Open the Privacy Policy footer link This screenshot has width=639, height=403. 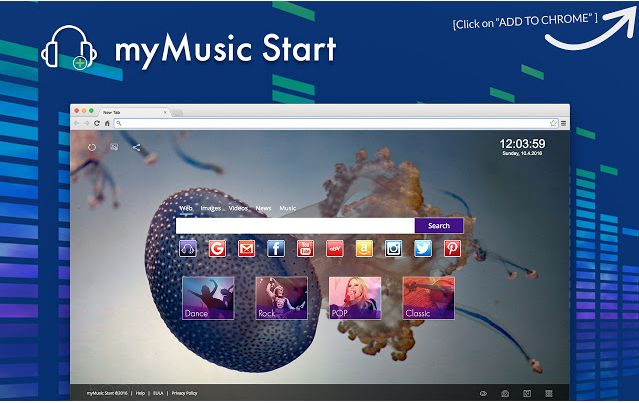click(185, 394)
